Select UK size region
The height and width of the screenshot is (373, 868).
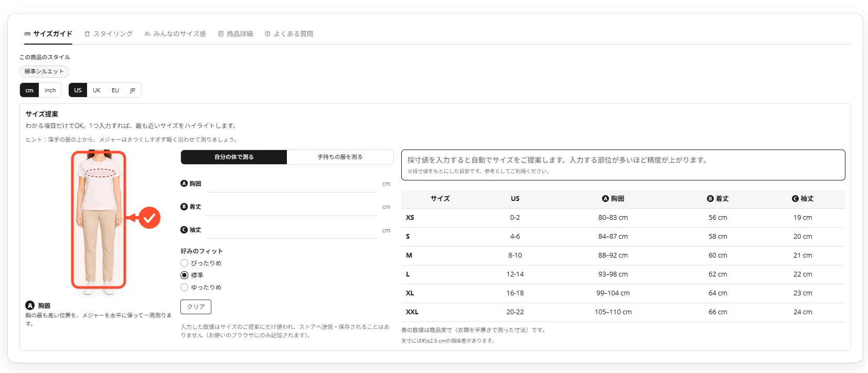pyautogui.click(x=97, y=90)
